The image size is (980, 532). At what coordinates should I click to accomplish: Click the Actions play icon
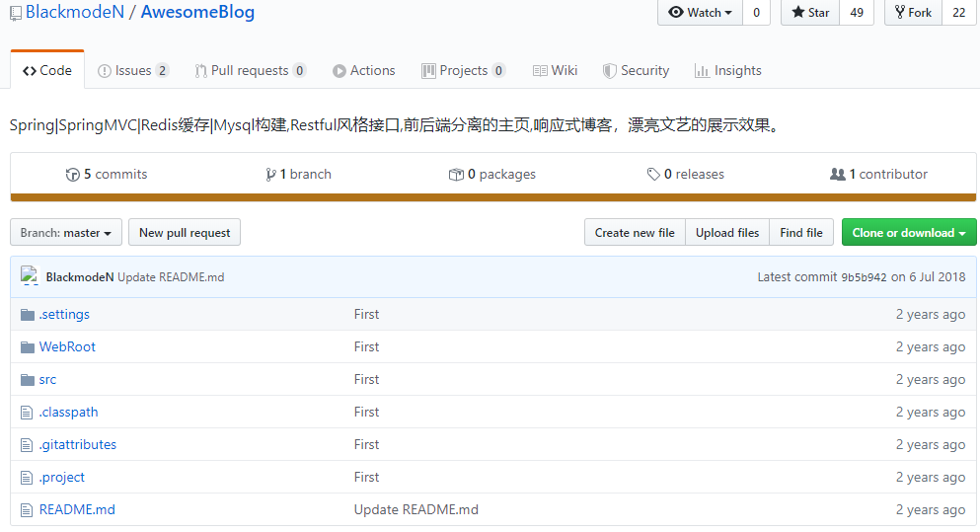click(339, 71)
